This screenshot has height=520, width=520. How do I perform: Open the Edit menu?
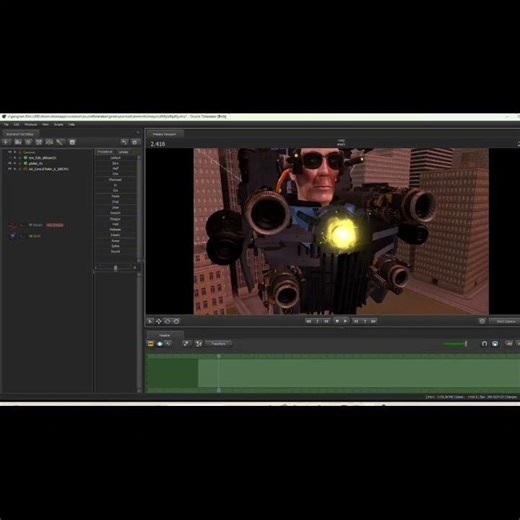pos(16,124)
